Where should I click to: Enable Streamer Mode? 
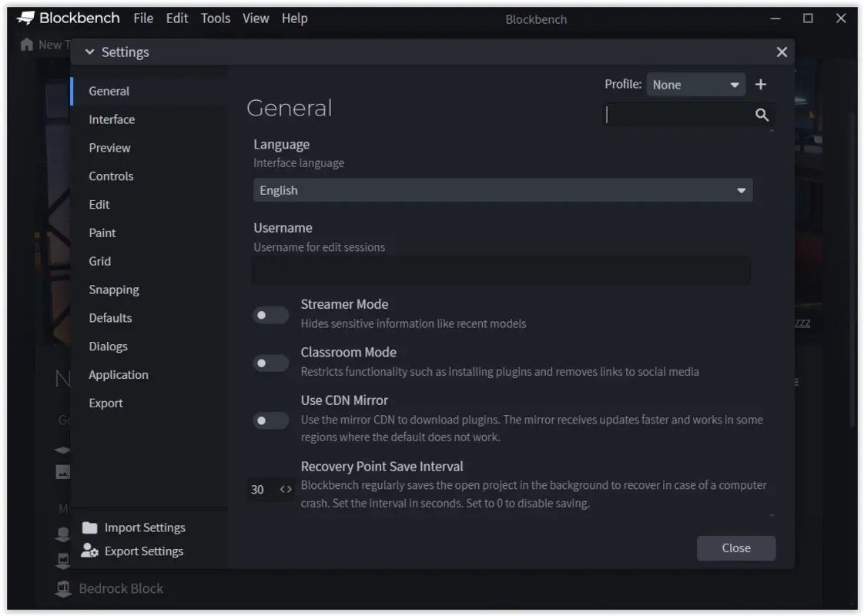(271, 315)
